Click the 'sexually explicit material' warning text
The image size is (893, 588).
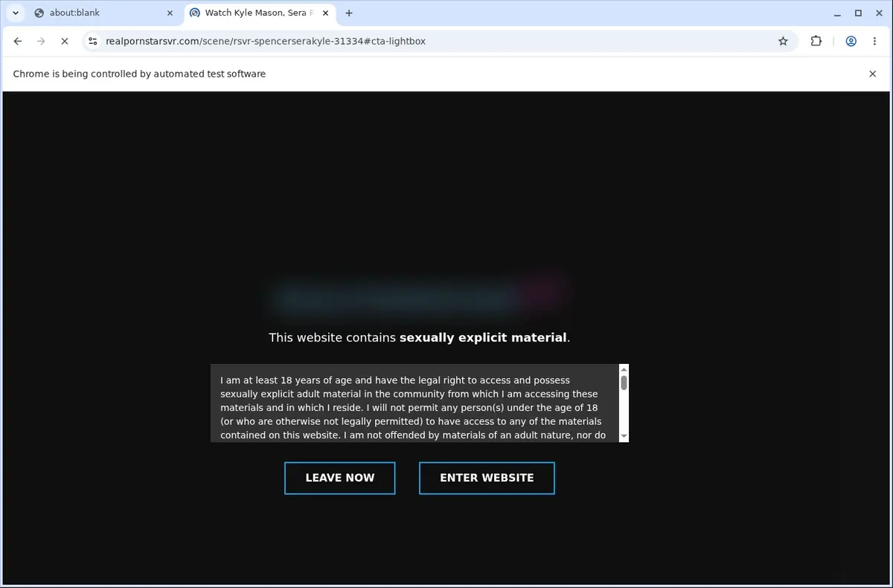tap(484, 338)
